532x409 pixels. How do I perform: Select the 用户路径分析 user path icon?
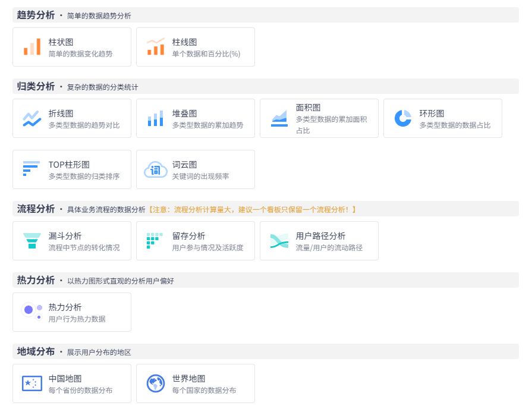point(279,241)
